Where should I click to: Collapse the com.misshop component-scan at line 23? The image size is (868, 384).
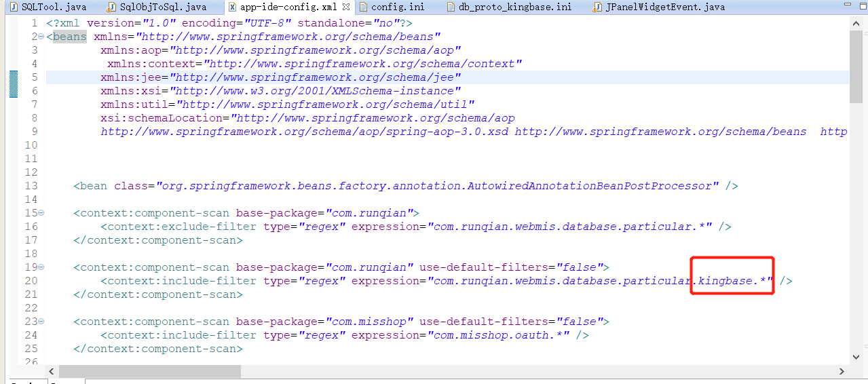pos(41,322)
